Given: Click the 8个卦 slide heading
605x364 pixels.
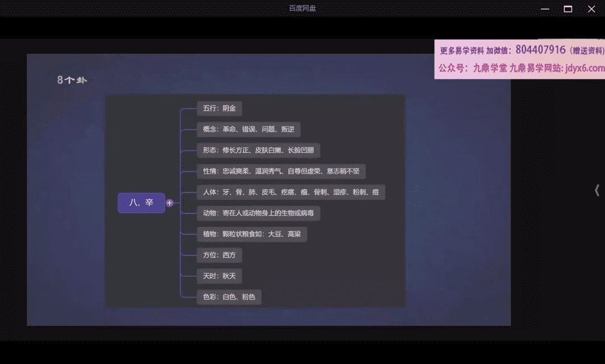Looking at the screenshot, I should (x=72, y=80).
